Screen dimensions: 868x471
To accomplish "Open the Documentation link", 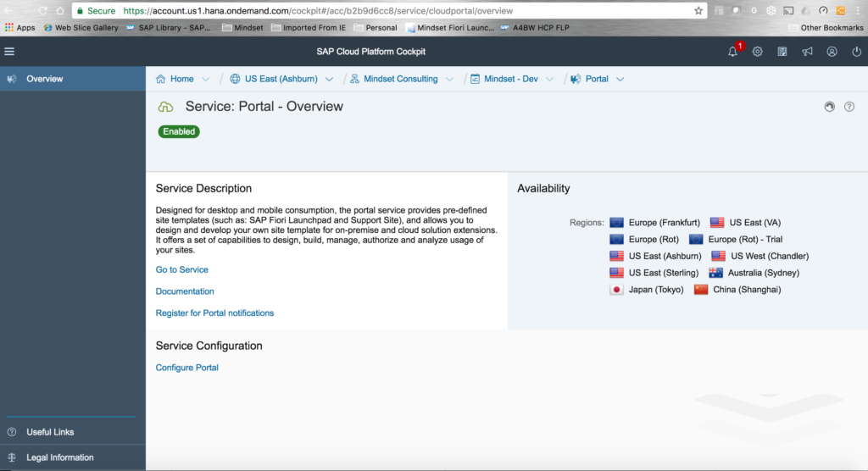I will [x=184, y=291].
